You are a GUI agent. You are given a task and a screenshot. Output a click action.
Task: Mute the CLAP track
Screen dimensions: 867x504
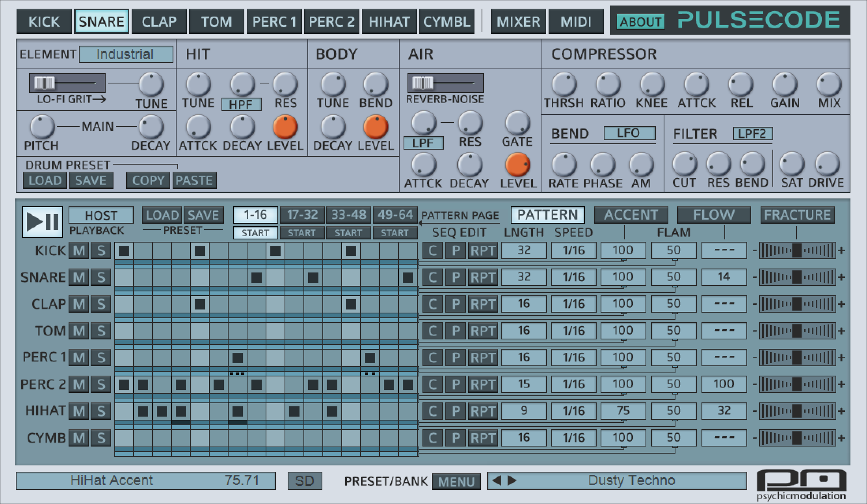point(79,304)
